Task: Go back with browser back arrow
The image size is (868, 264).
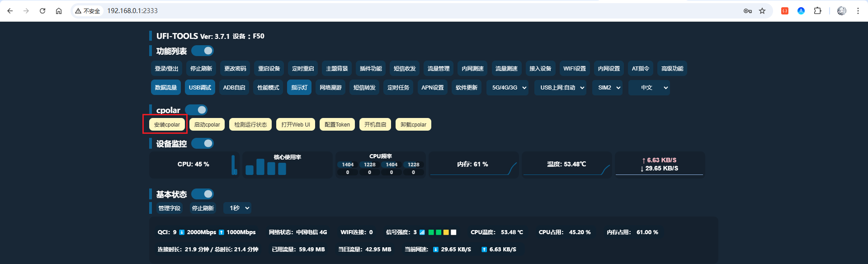Action: click(x=10, y=11)
